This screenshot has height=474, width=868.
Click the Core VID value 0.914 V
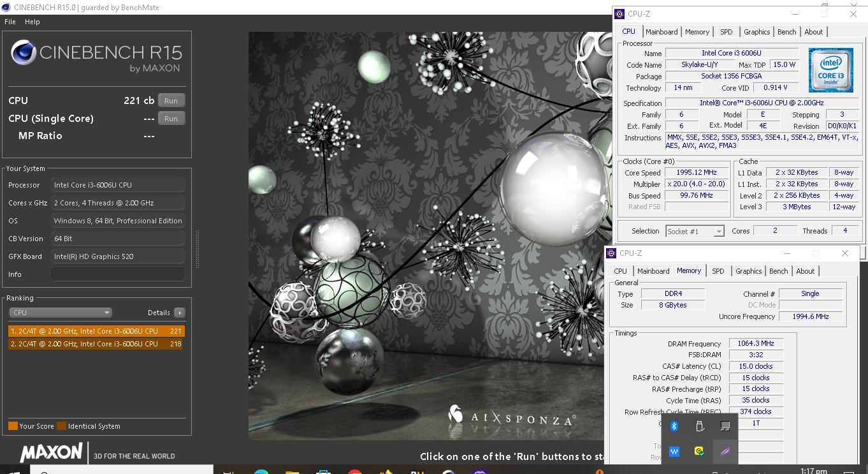pos(776,87)
